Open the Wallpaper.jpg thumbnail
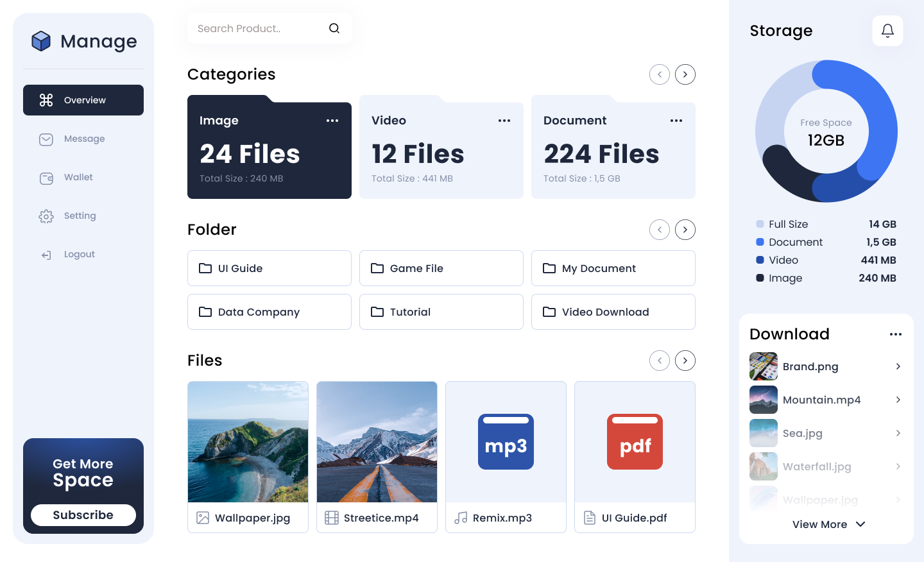The width and height of the screenshot is (924, 562). pos(248,442)
